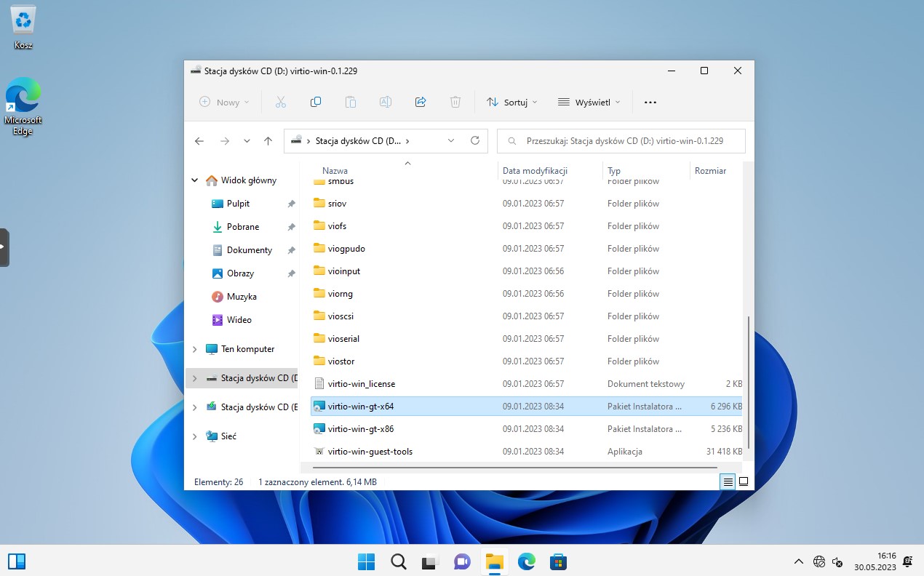This screenshot has height=576, width=924.
Task: Select Pobrane in the navigation pane
Action: coord(242,227)
